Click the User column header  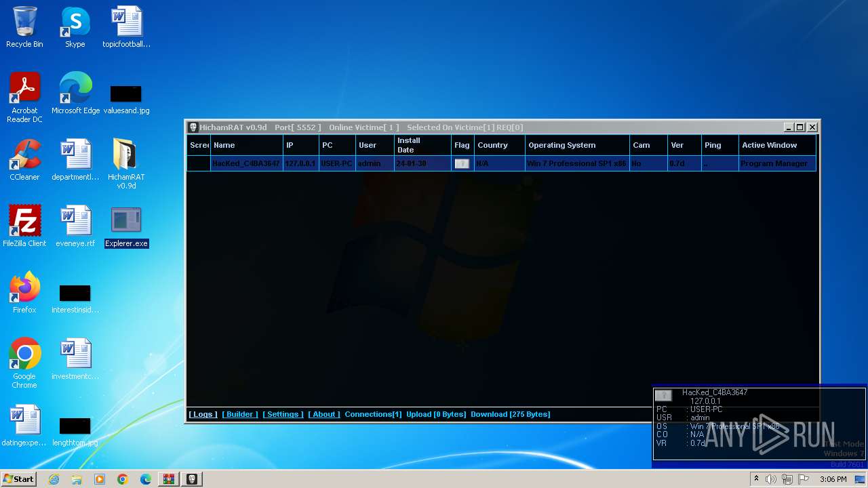[x=374, y=145]
